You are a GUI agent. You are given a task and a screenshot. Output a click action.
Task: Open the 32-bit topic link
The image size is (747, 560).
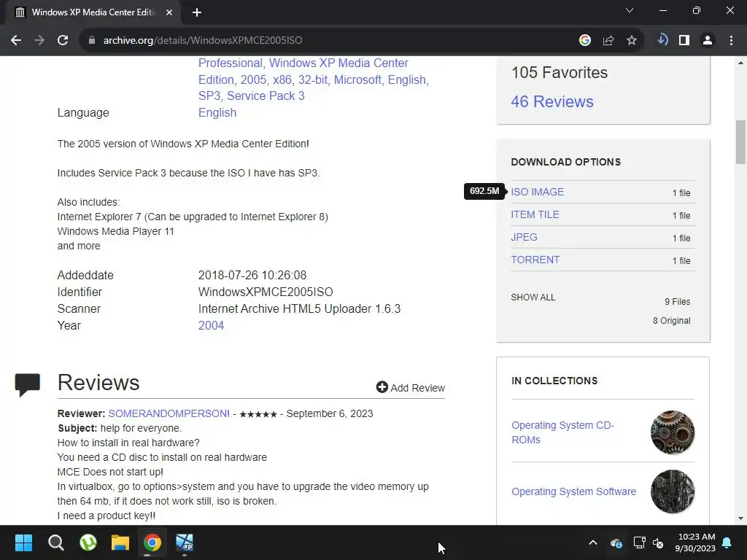(x=313, y=79)
